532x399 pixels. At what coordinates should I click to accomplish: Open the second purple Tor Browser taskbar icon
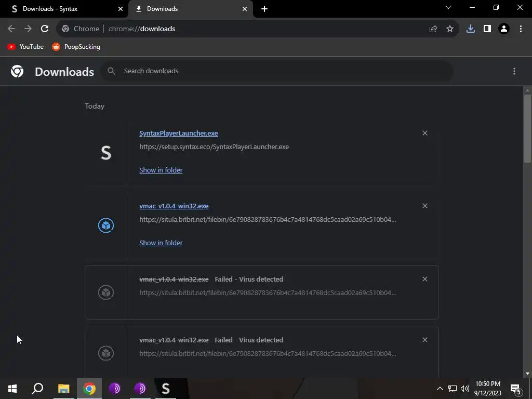pos(140,389)
